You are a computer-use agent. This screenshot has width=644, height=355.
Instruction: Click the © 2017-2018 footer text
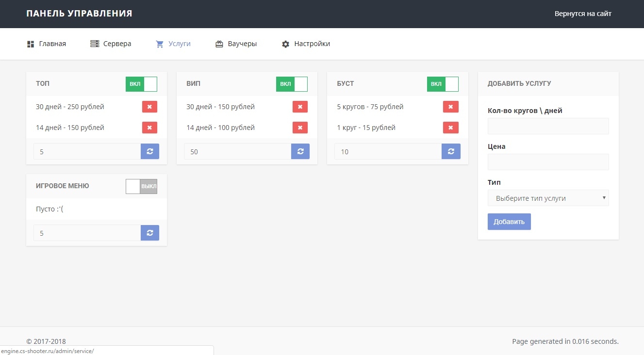coord(46,341)
